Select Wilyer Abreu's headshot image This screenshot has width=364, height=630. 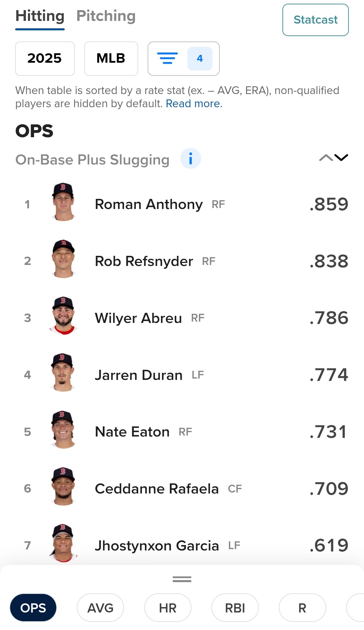point(63,316)
